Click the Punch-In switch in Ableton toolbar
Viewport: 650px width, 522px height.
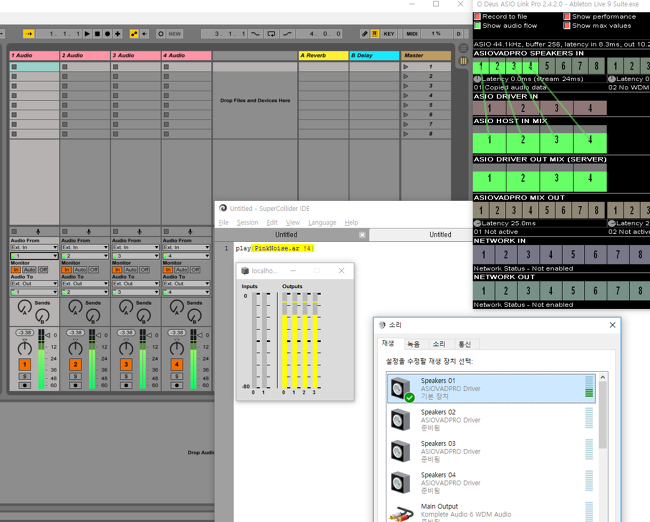[255, 34]
